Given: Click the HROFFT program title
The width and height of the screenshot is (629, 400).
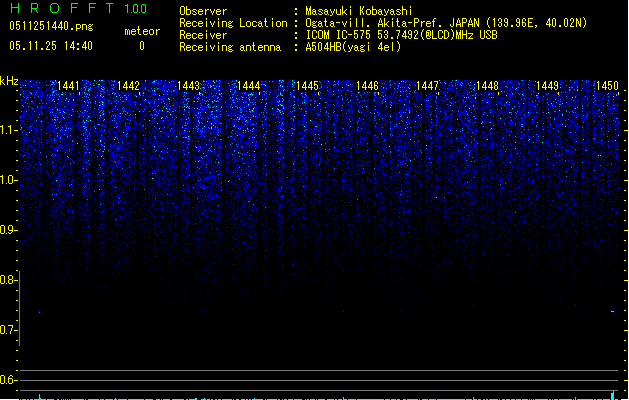Looking at the screenshot, I should click(60, 9).
